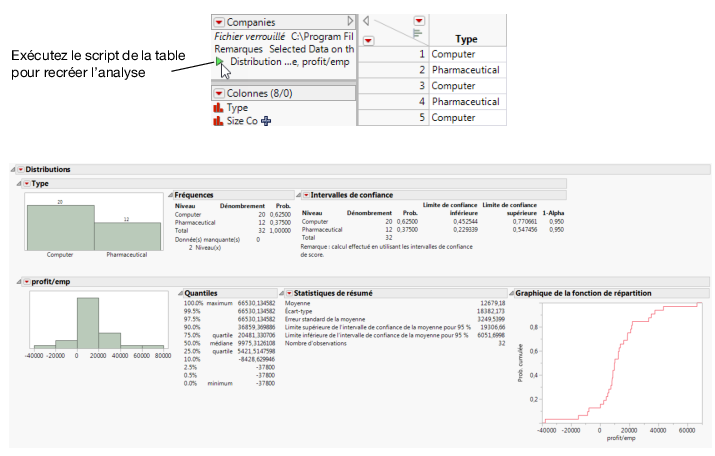This screenshot has height=456, width=715.
Task: Select the Size Co column in Colonnes list
Action: (242, 121)
